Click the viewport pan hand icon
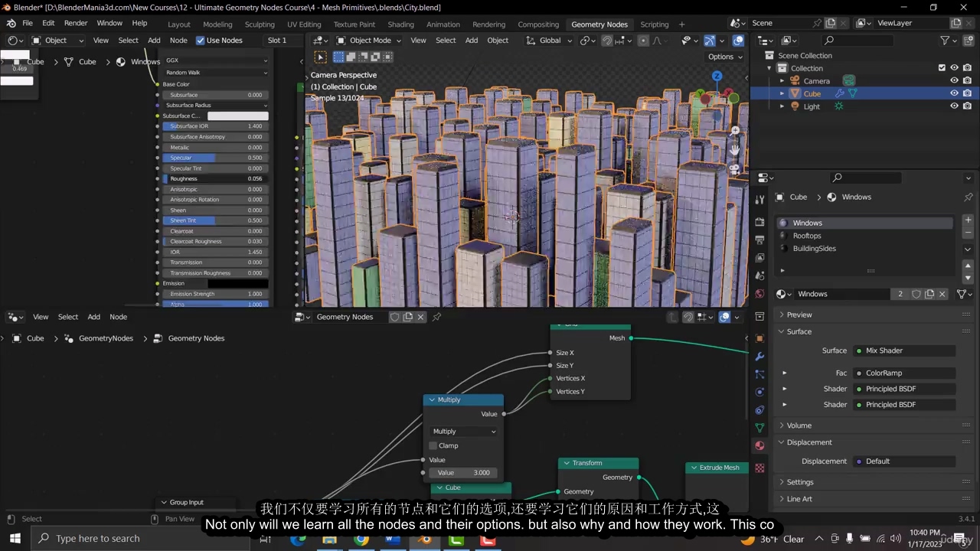Image resolution: width=980 pixels, height=551 pixels. coord(735,150)
